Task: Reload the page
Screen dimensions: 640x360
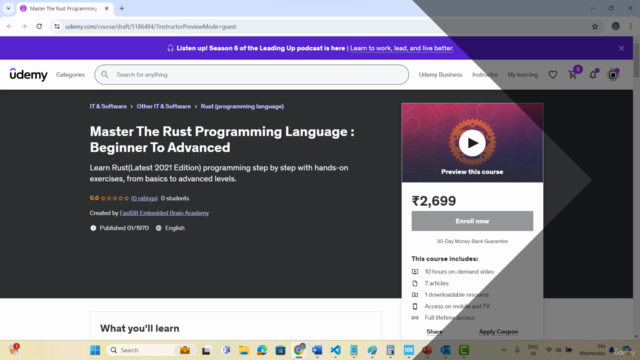Action: (x=39, y=27)
